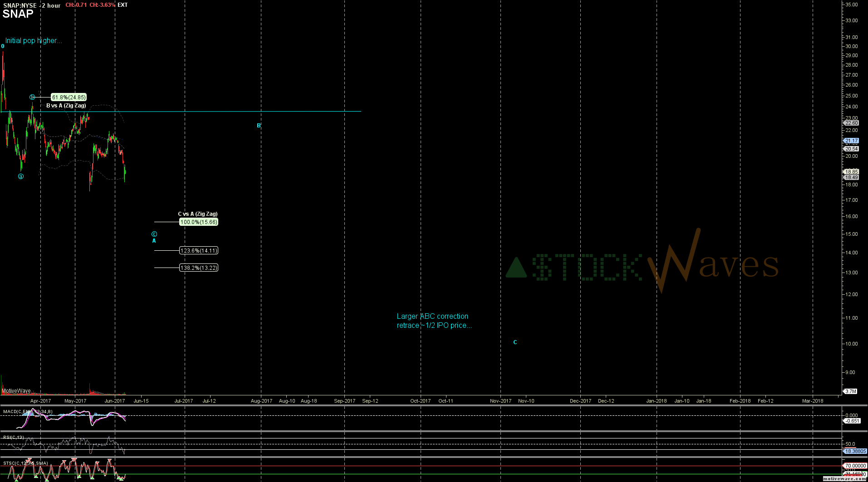Image resolution: width=868 pixels, height=482 pixels.
Task: Select the circled b wave label
Action: 32,97
